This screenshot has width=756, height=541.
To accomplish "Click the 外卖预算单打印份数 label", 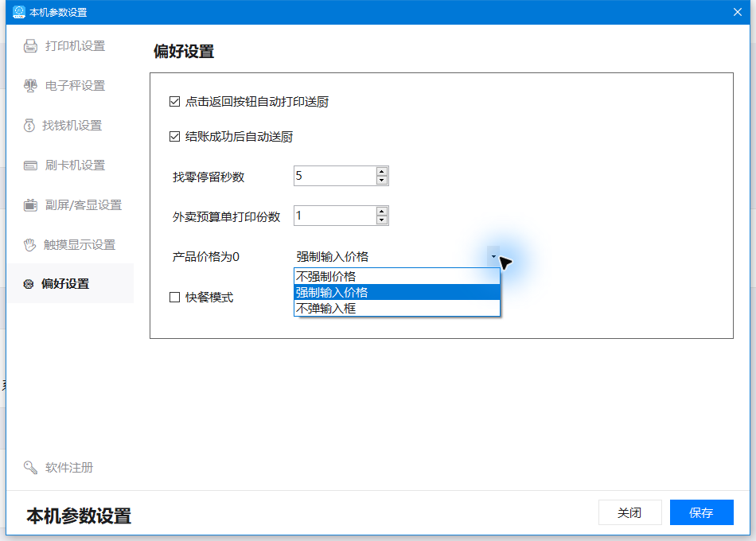I will click(226, 217).
